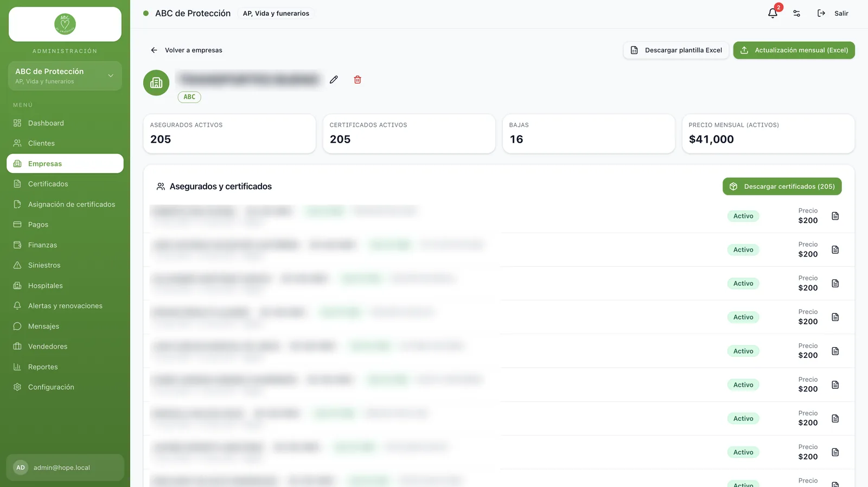Open Finanzas in sidebar menu

(x=65, y=245)
